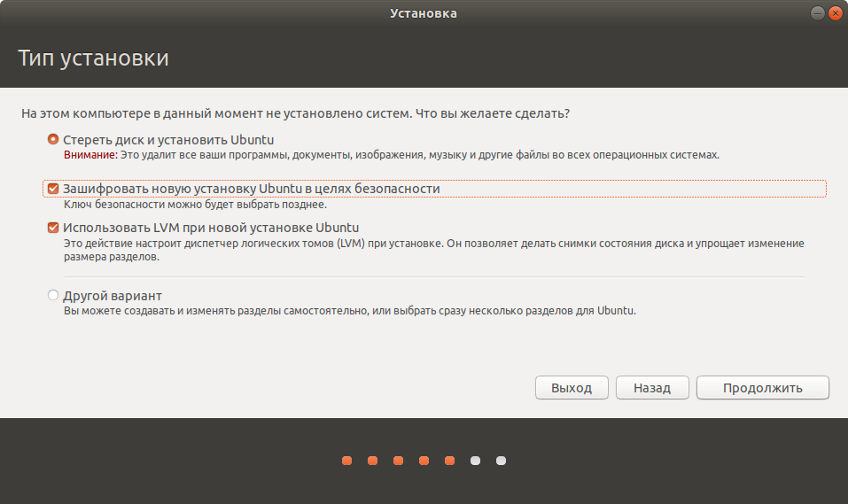This screenshot has width=848, height=504.
Task: Click the third orange progress dot
Action: pos(399,461)
